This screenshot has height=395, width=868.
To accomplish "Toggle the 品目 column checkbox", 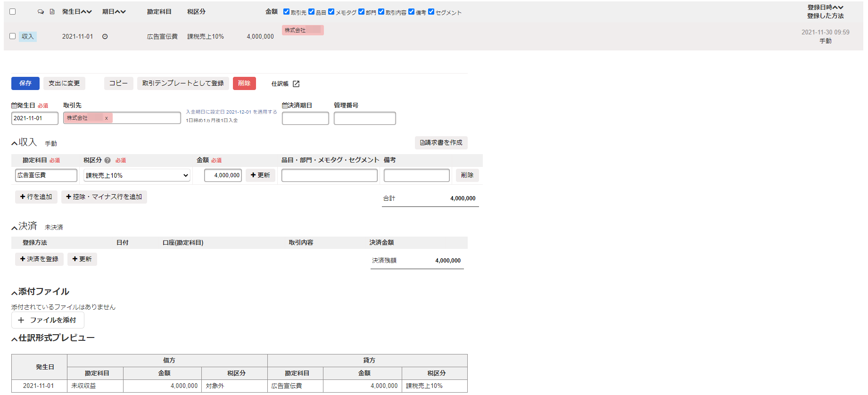I will (x=311, y=12).
